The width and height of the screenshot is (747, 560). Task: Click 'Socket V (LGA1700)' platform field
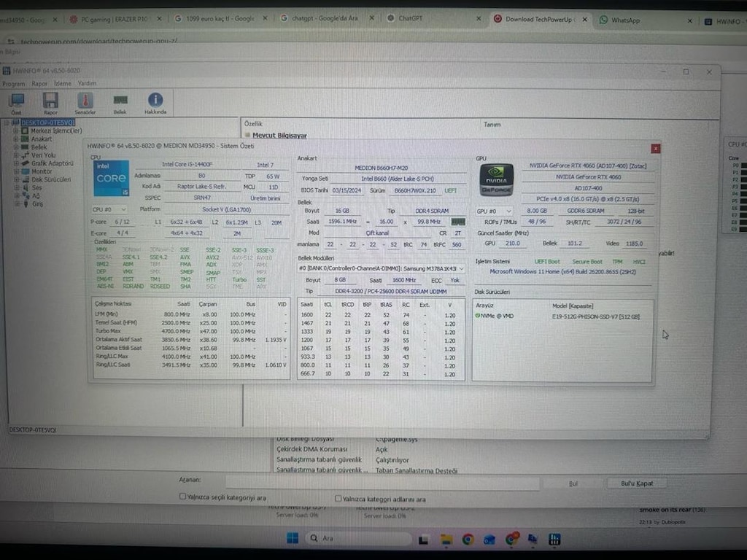226,209
